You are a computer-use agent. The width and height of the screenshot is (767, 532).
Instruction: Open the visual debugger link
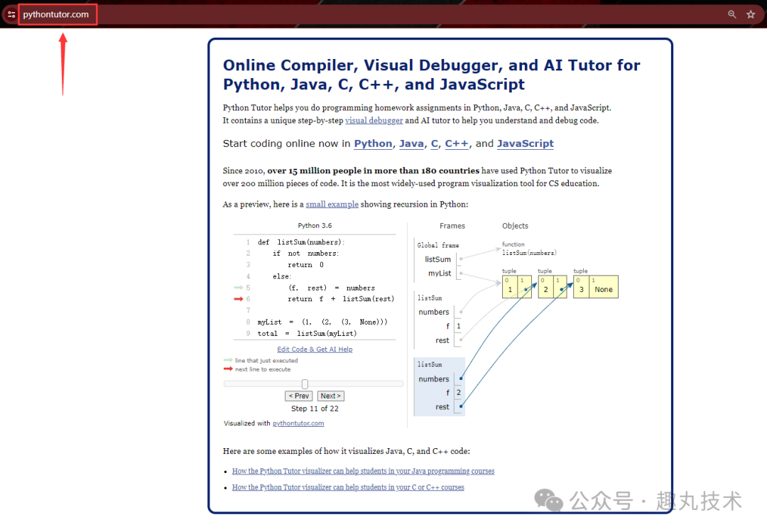(374, 121)
